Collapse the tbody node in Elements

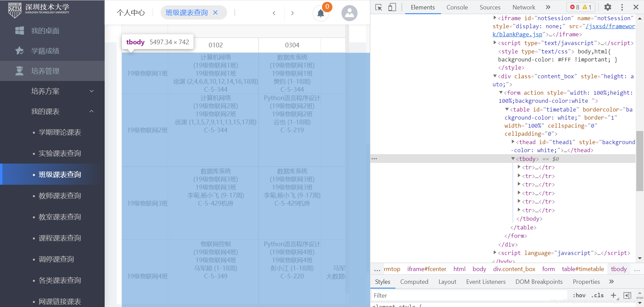pos(513,159)
